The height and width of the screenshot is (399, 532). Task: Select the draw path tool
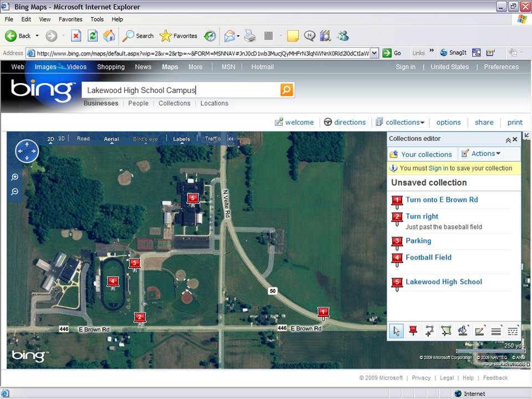[429, 331]
